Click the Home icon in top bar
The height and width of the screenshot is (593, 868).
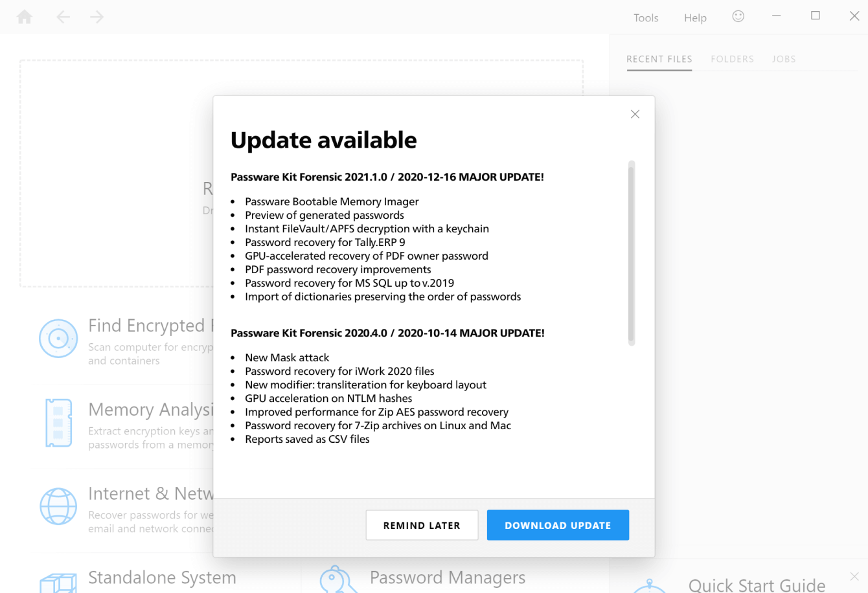tap(25, 17)
